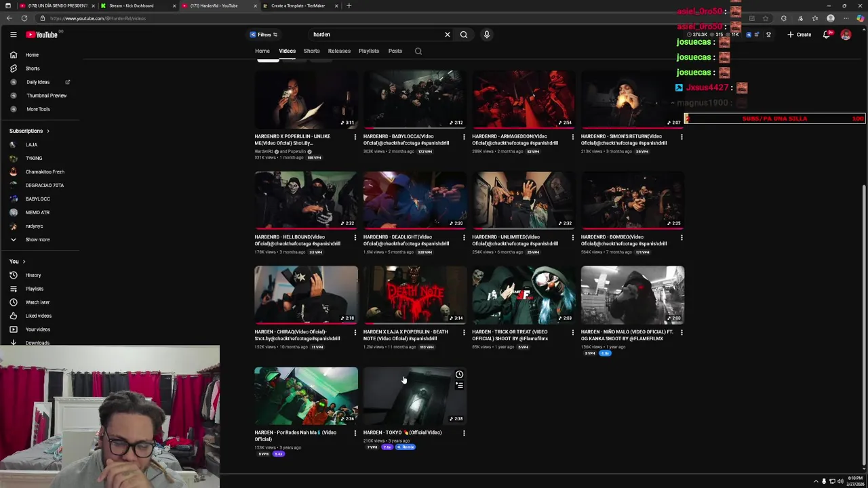
Task: Open the Releases tab
Action: [x=339, y=51]
